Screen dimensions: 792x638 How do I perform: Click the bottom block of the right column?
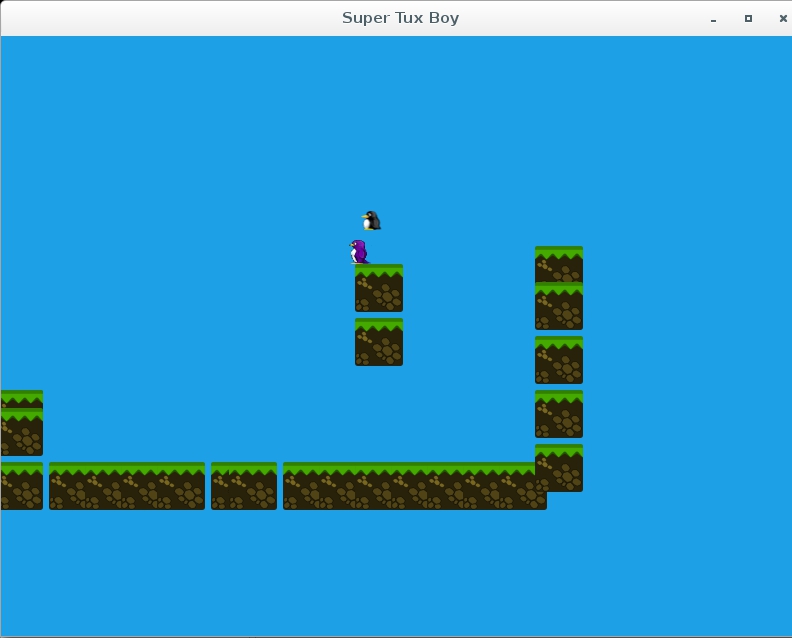(x=559, y=468)
